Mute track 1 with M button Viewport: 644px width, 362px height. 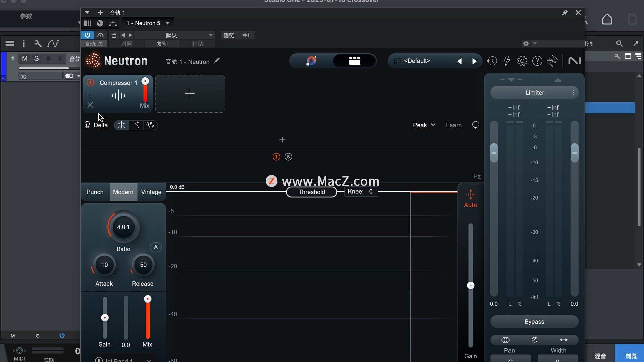point(25,59)
